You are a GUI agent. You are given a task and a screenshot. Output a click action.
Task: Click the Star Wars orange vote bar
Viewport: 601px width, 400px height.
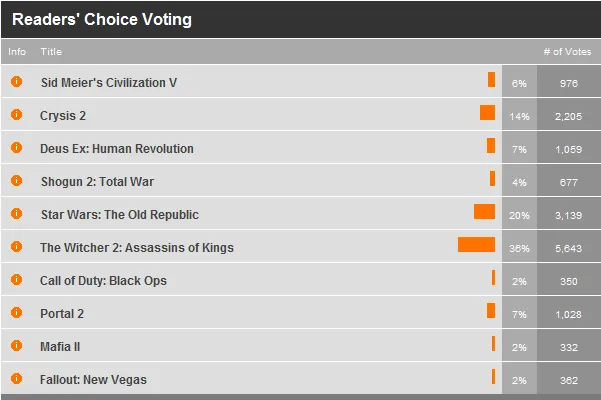(x=484, y=212)
